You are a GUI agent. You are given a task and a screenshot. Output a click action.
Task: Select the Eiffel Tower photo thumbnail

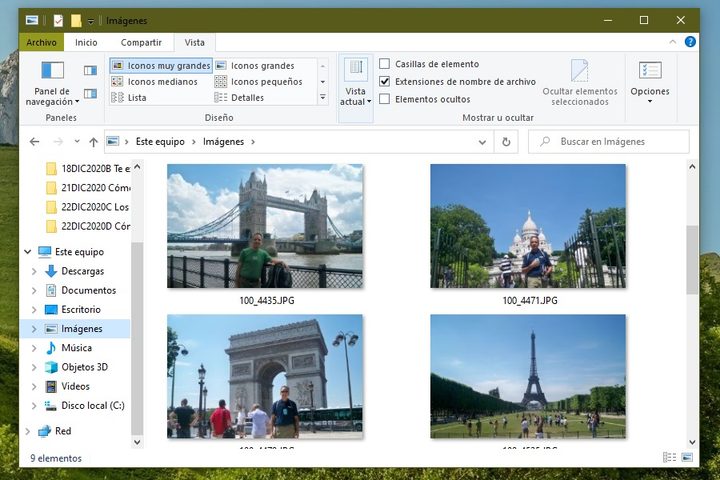pyautogui.click(x=528, y=376)
